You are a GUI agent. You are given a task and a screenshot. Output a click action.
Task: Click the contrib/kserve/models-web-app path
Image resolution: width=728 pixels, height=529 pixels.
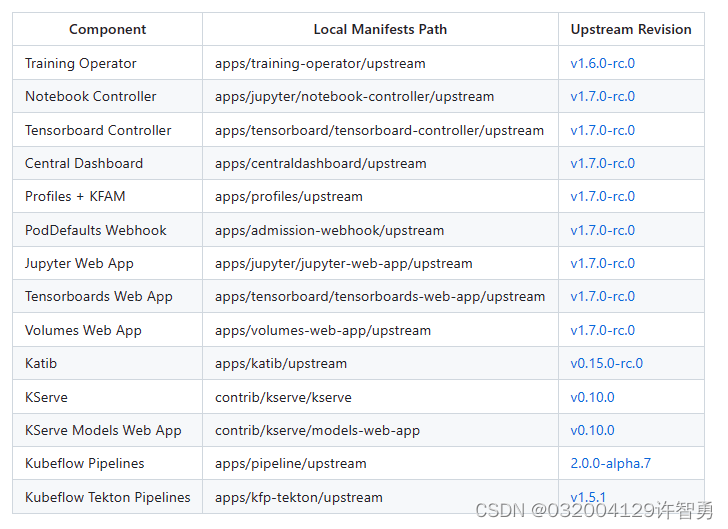(x=317, y=430)
